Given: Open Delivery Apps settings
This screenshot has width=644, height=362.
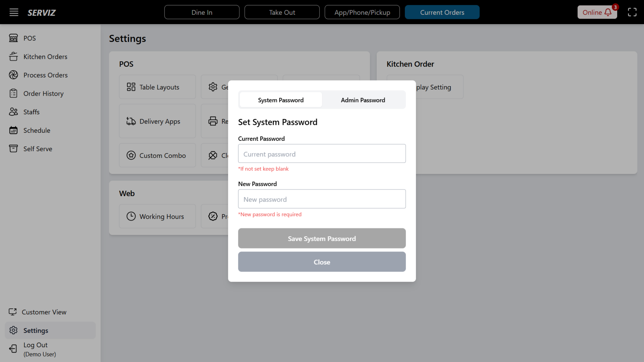Looking at the screenshot, I should coord(157,121).
